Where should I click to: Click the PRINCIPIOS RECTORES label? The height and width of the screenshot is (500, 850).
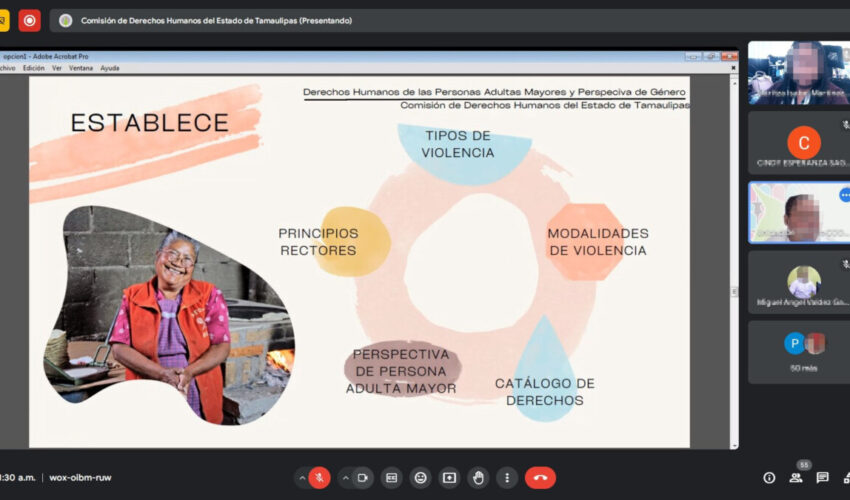(318, 242)
